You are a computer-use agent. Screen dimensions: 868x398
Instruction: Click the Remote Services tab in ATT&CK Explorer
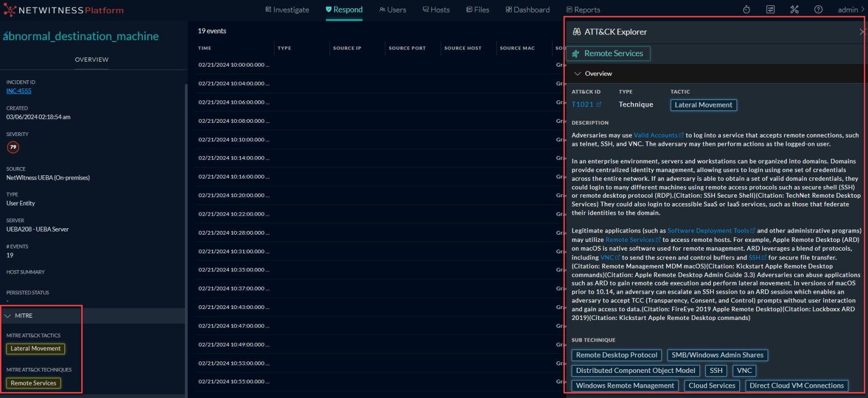click(608, 54)
